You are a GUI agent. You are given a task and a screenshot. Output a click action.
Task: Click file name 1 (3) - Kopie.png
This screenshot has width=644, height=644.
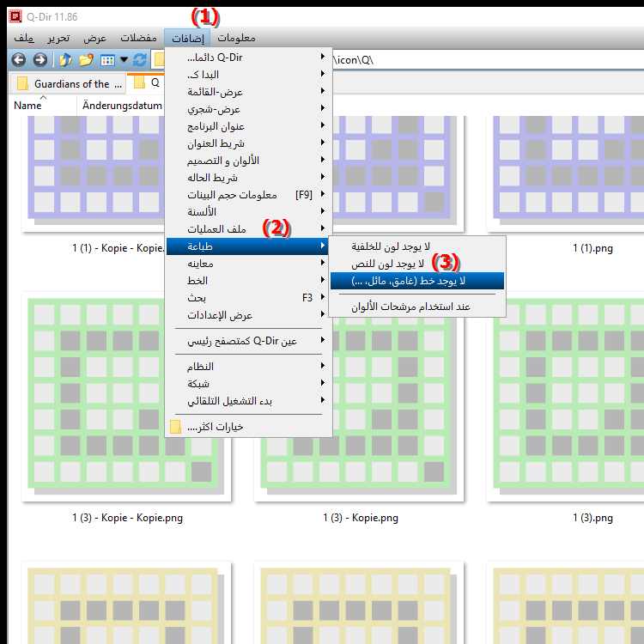pos(361,518)
